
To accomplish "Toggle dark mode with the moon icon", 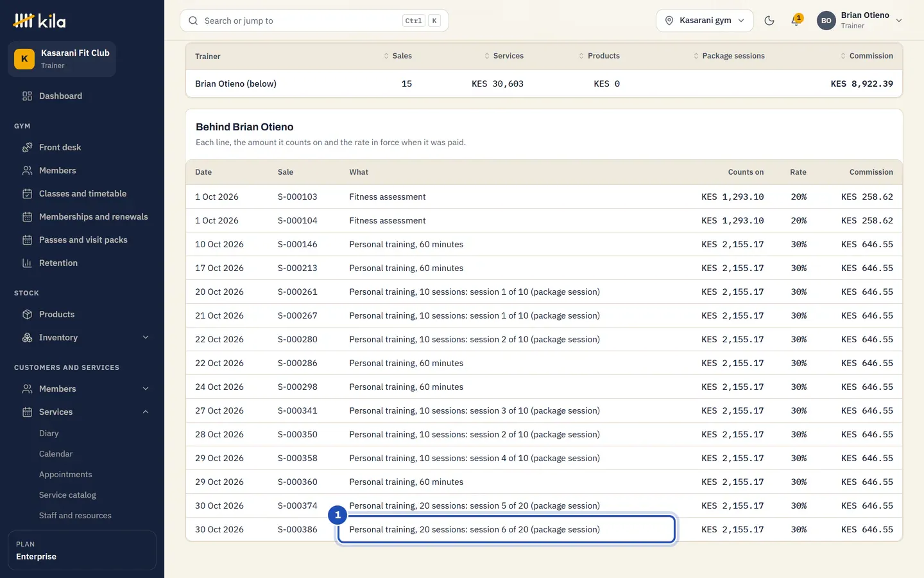I will click(769, 21).
